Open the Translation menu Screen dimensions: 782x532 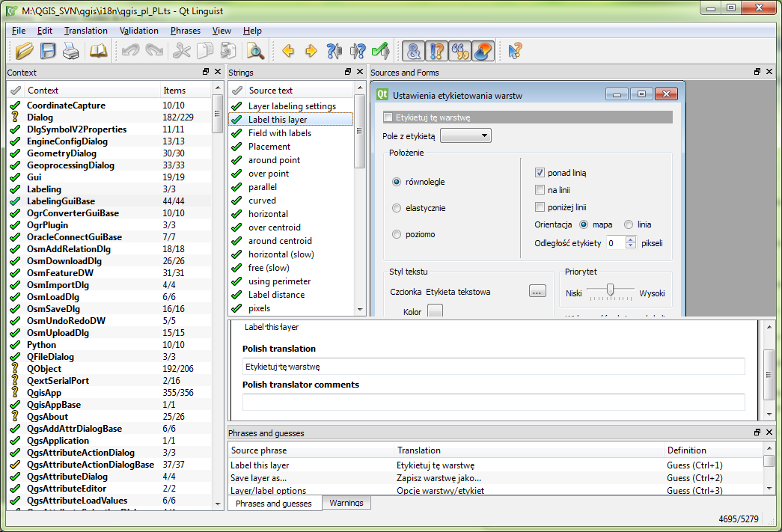[86, 31]
